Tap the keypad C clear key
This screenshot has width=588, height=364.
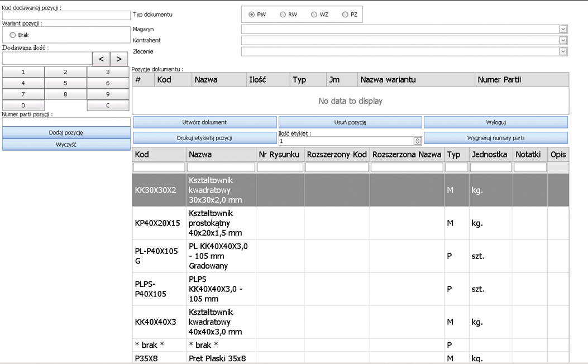pyautogui.click(x=108, y=106)
